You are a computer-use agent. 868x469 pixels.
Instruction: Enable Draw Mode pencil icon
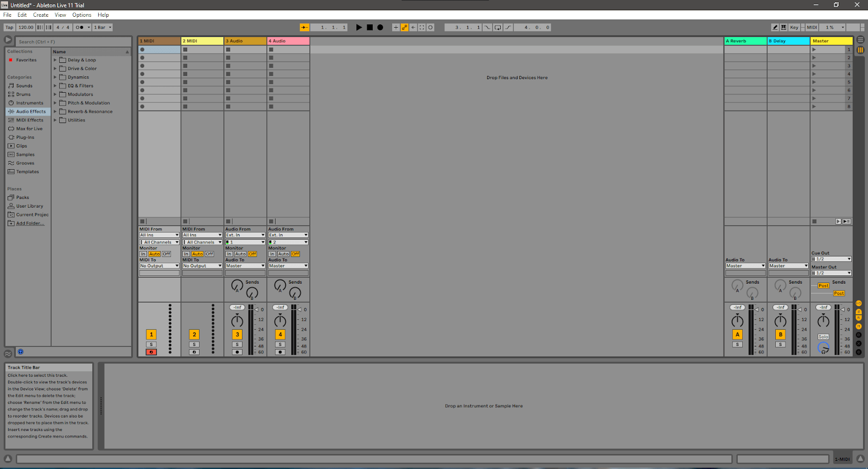point(775,27)
